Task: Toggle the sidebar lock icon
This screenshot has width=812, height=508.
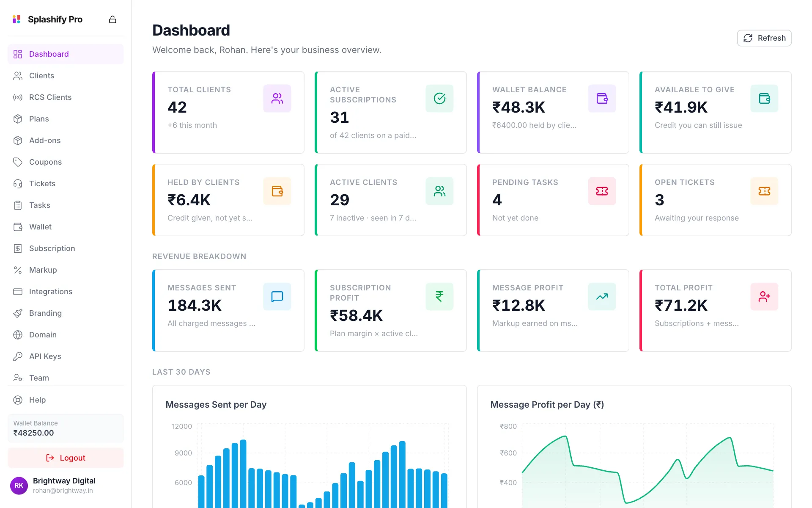Action: pyautogui.click(x=112, y=19)
